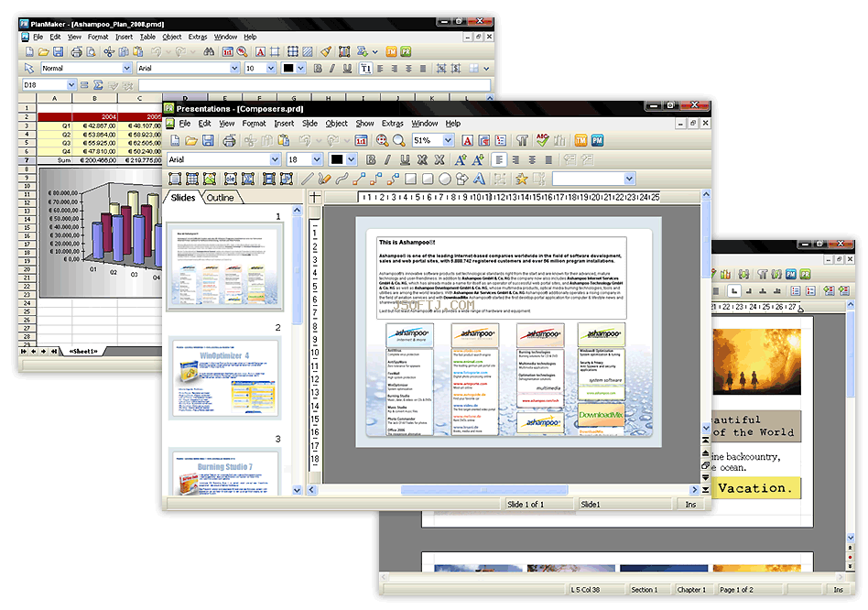This screenshot has width=868, height=610.
Task: Click ABC spell check icon in Presentations
Action: pos(542,141)
